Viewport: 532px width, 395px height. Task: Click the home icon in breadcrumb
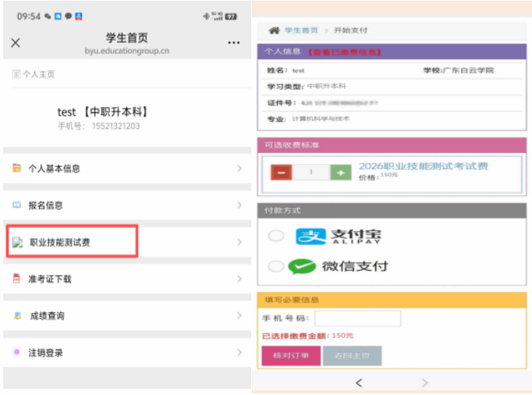274,30
